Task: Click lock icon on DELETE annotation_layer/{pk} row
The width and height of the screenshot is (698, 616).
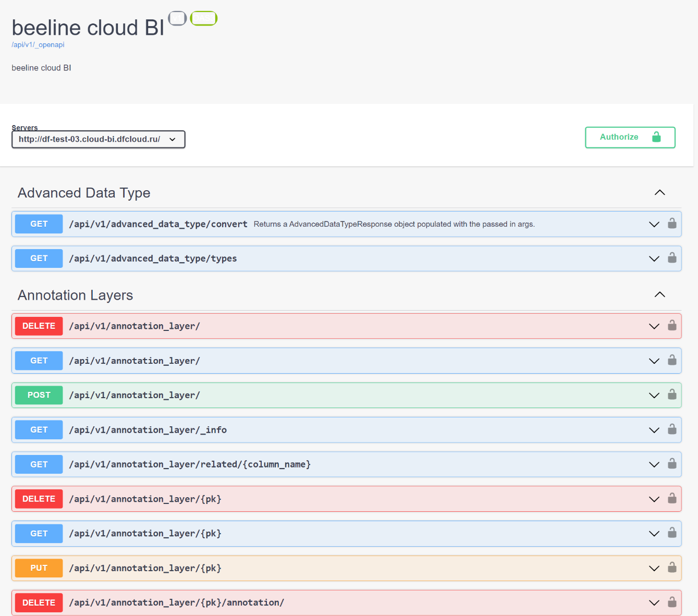Action: 672,499
